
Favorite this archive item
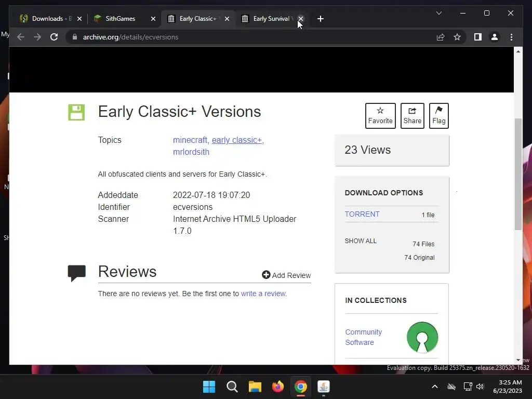coord(380,116)
